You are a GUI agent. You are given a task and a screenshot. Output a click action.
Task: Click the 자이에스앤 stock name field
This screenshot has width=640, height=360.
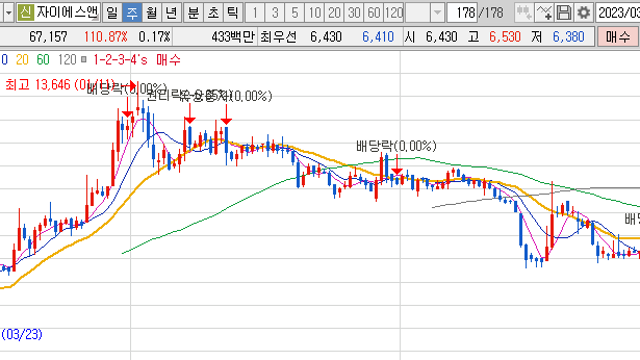[67, 13]
